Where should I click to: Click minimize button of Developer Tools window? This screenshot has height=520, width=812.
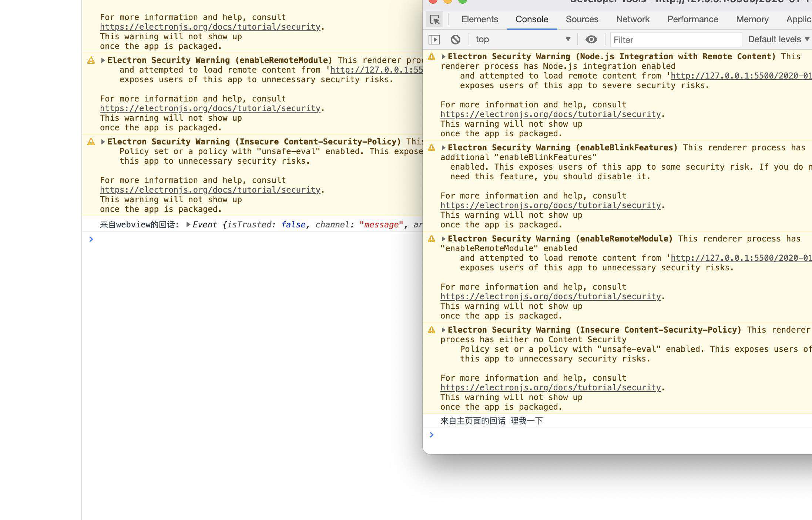pos(448,1)
